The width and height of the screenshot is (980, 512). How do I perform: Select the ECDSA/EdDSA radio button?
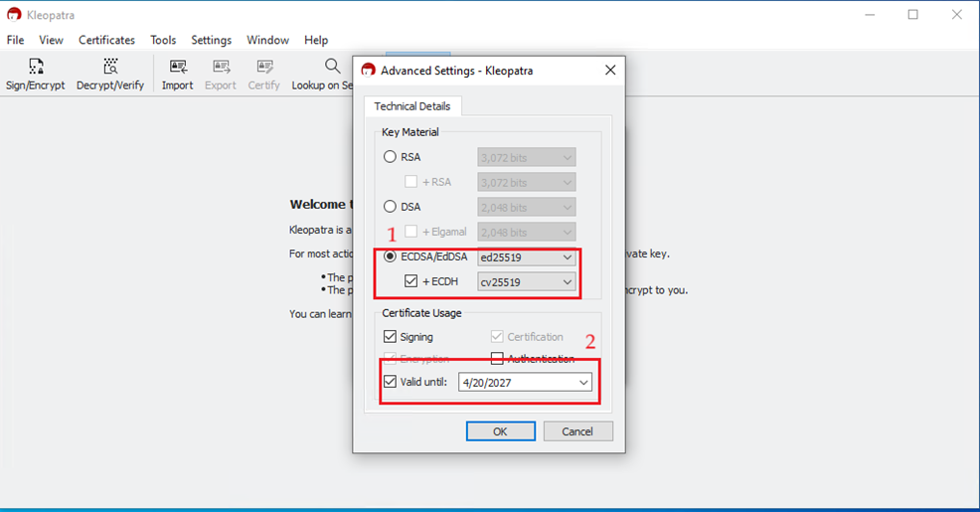pos(390,256)
